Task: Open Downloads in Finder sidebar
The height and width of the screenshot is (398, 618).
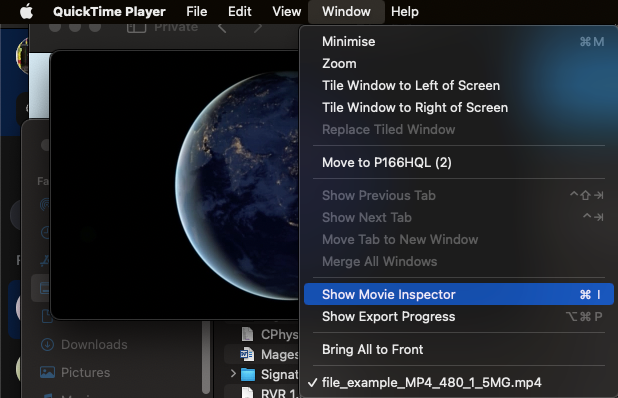Action: tap(94, 344)
